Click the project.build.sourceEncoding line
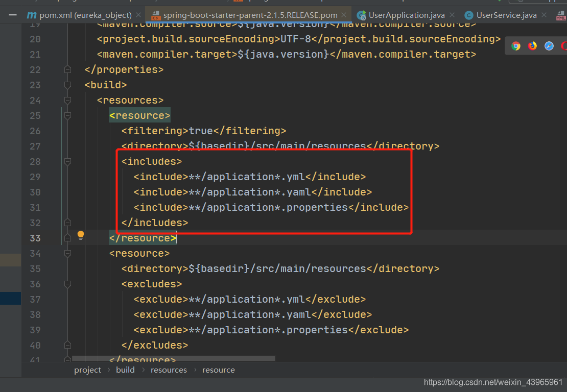This screenshot has width=567, height=392. 299,39
